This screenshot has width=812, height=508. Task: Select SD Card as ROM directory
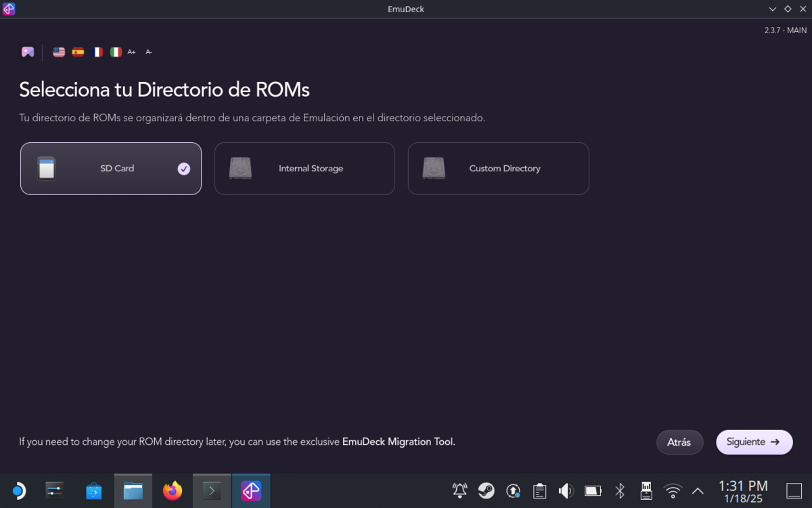pos(111,169)
